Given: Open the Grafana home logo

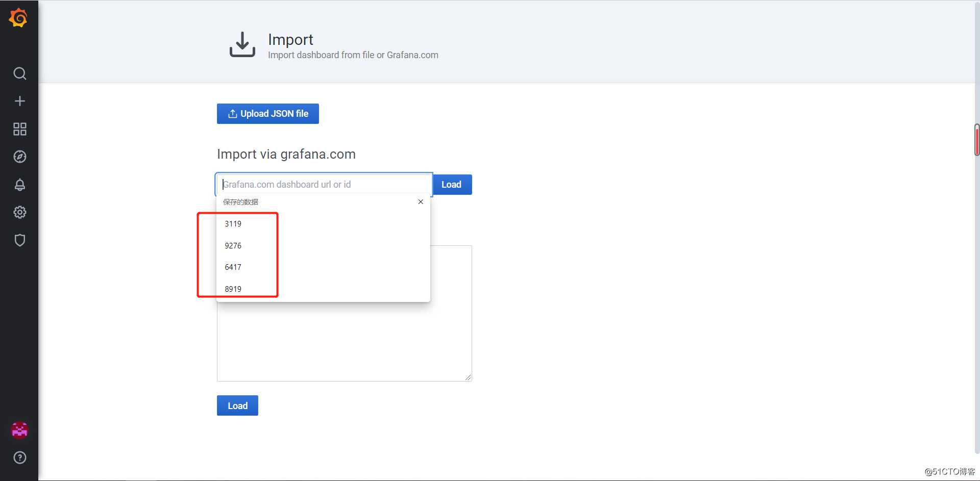Looking at the screenshot, I should coord(18,17).
